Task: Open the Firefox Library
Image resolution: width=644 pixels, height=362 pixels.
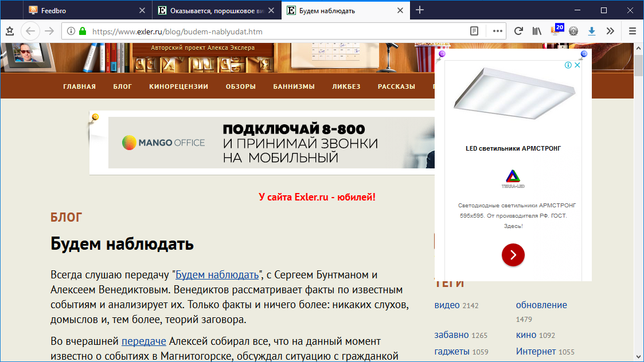Action: coord(537,31)
